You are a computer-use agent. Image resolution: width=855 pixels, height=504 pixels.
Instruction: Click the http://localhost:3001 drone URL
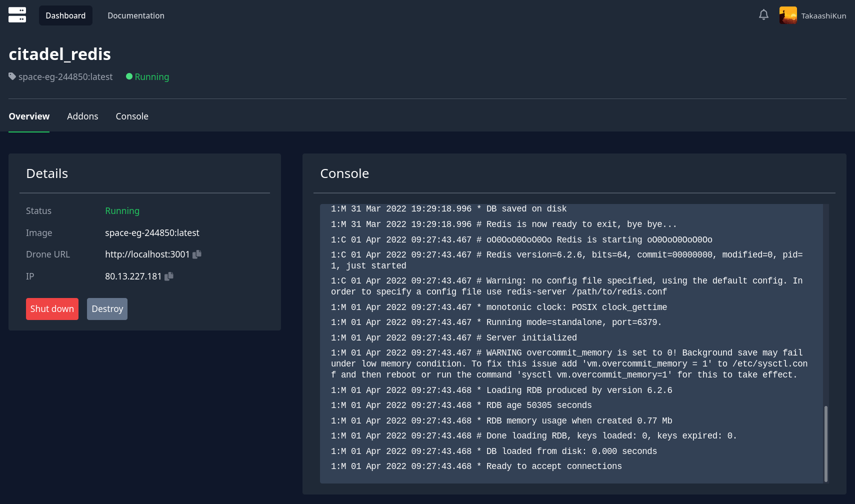(x=147, y=254)
